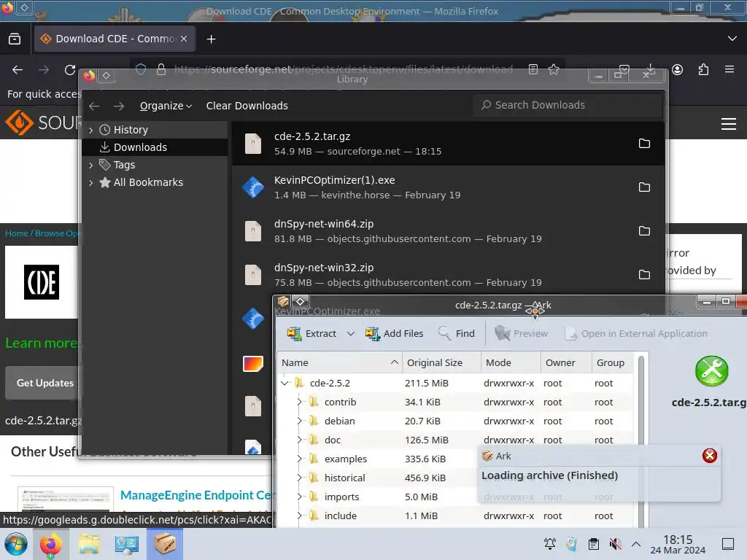Screen dimensions: 747x560
Task: Open Firefox extensions menu icon
Action: pyautogui.click(x=703, y=69)
